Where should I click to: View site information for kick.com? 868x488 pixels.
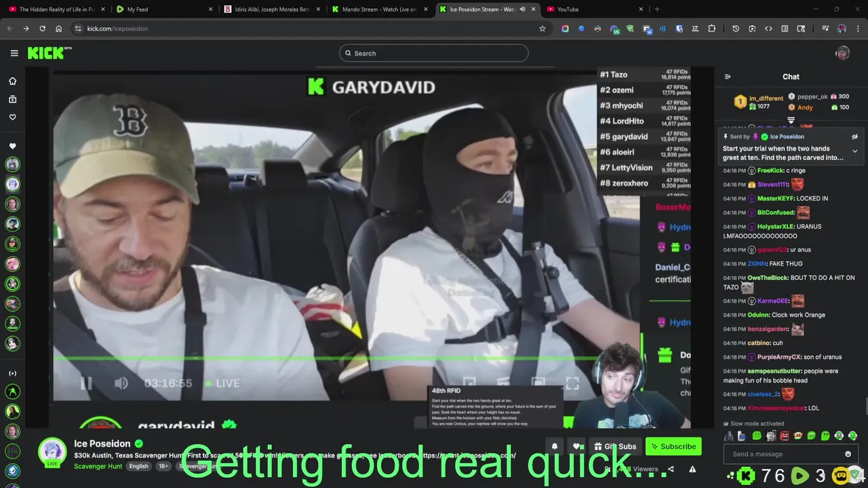78,28
